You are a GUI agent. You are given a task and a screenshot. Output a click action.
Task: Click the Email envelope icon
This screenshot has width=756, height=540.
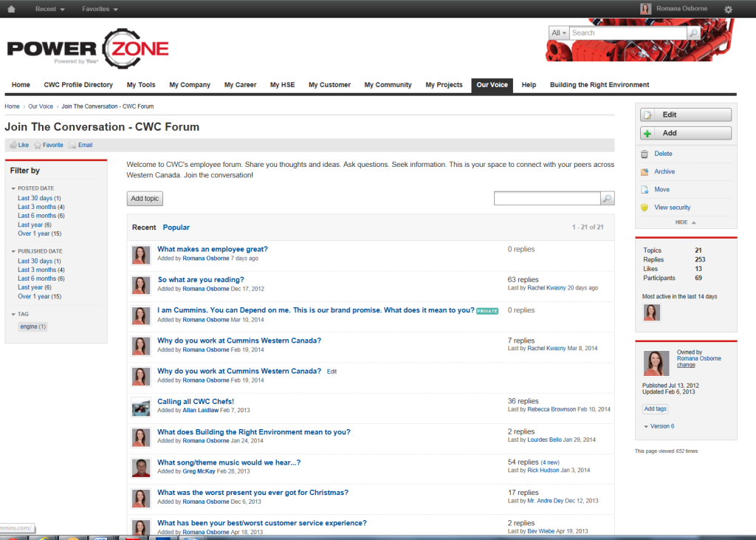pos(72,146)
